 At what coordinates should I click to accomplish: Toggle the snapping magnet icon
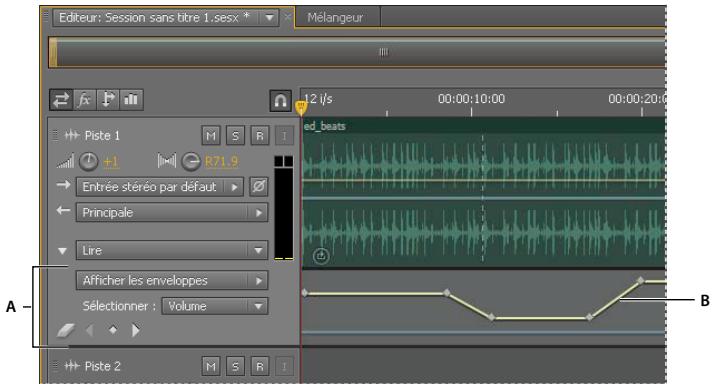[x=280, y=100]
